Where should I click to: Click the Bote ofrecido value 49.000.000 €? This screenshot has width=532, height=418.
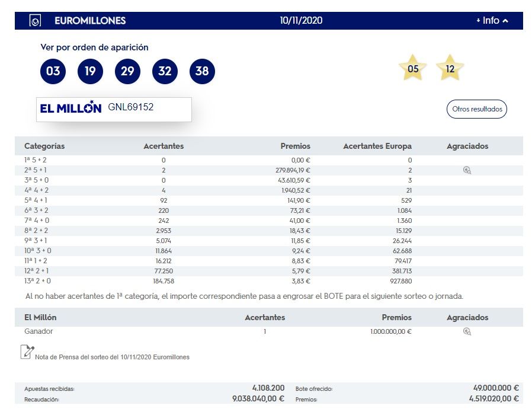pos(496,388)
